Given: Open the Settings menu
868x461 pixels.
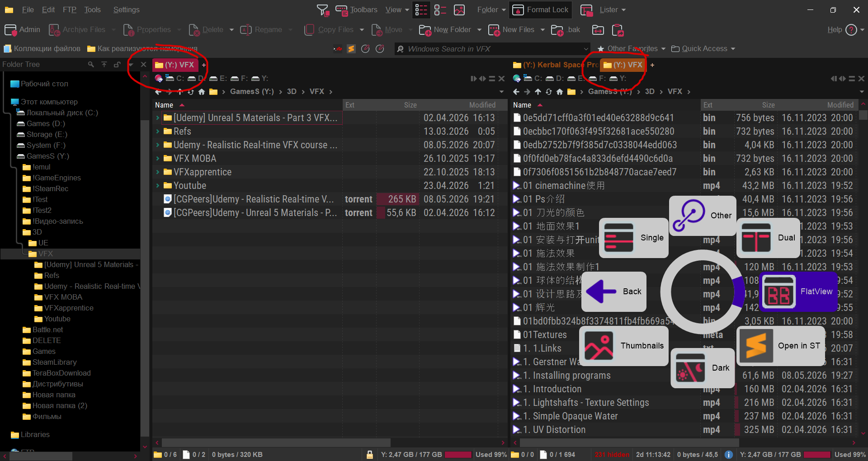Looking at the screenshot, I should click(x=126, y=10).
